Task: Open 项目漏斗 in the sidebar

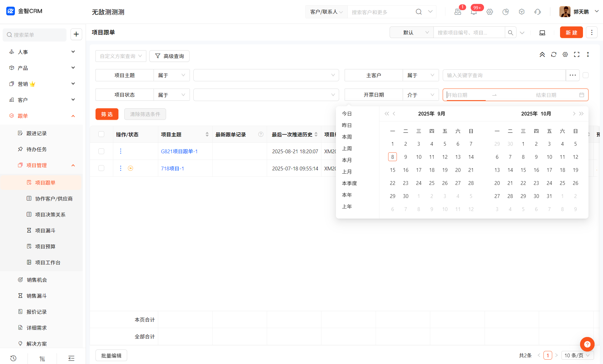Action: (x=45, y=230)
